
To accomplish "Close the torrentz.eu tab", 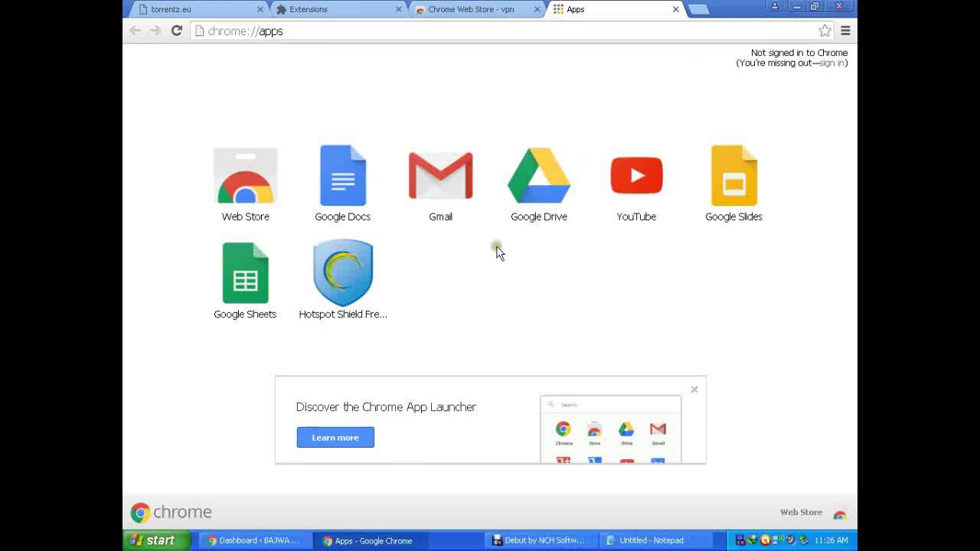I will click(260, 9).
